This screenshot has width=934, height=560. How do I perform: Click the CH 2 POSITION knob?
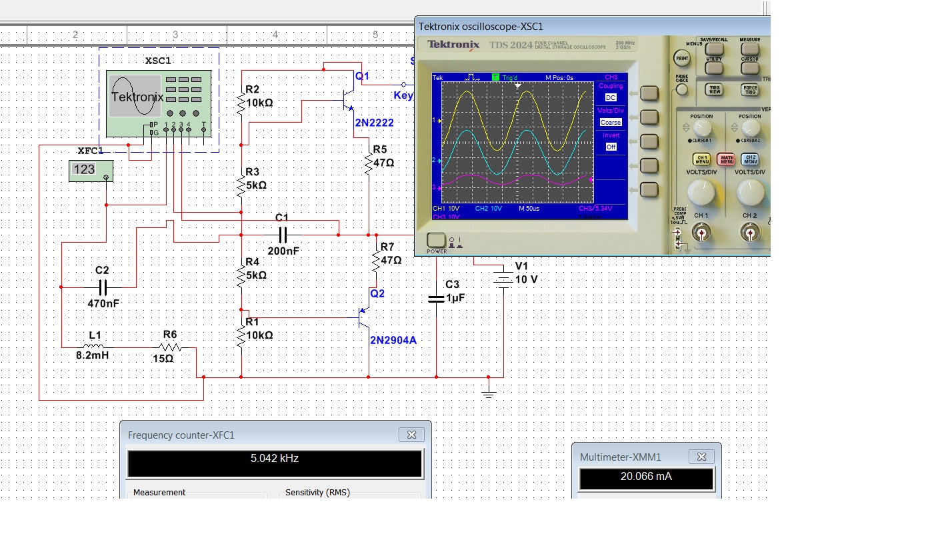tap(749, 128)
